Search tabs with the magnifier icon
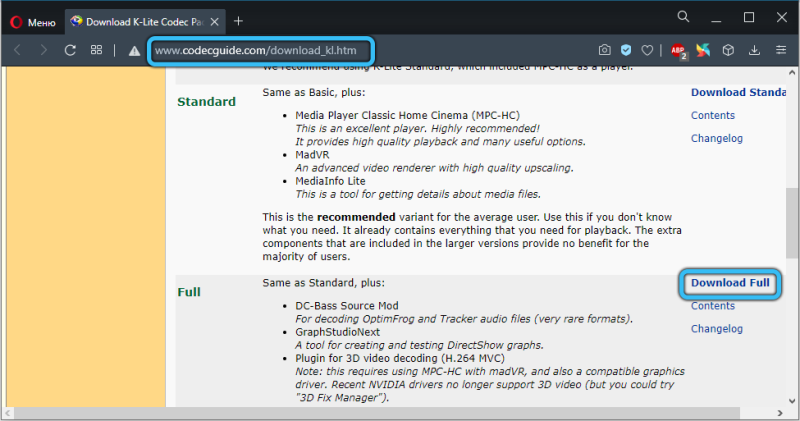 point(683,17)
